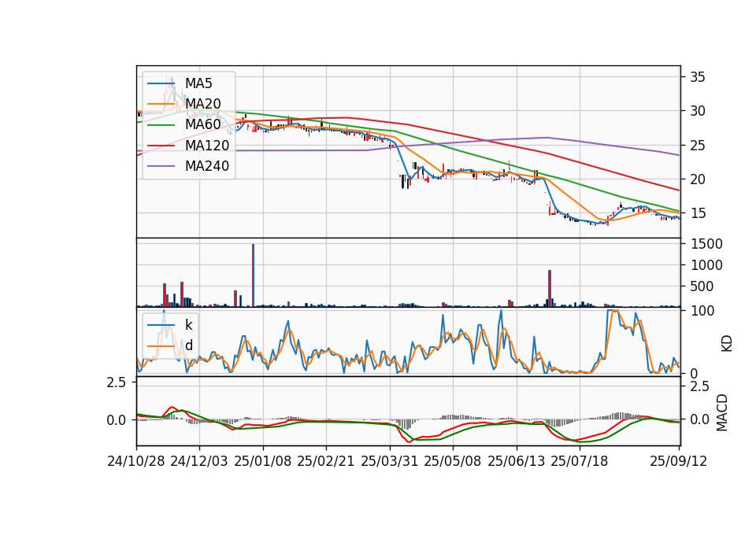Viewport: 756px width, 543px height.
Task: Click the 'k' legend label in KD panel
Action: [188, 325]
